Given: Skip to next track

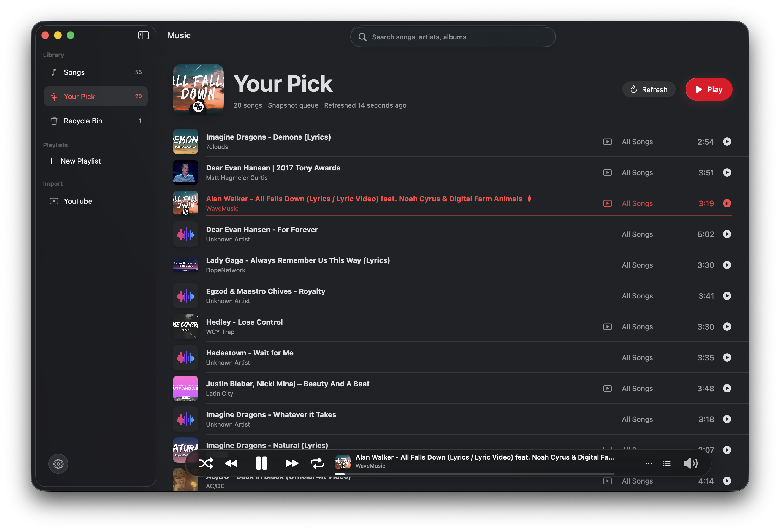Looking at the screenshot, I should pos(292,463).
